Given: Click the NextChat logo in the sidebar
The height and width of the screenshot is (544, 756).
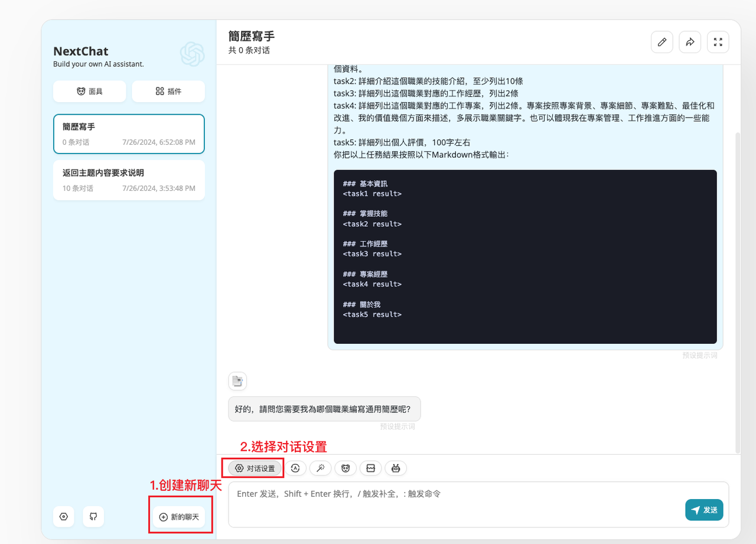Looking at the screenshot, I should [x=192, y=54].
